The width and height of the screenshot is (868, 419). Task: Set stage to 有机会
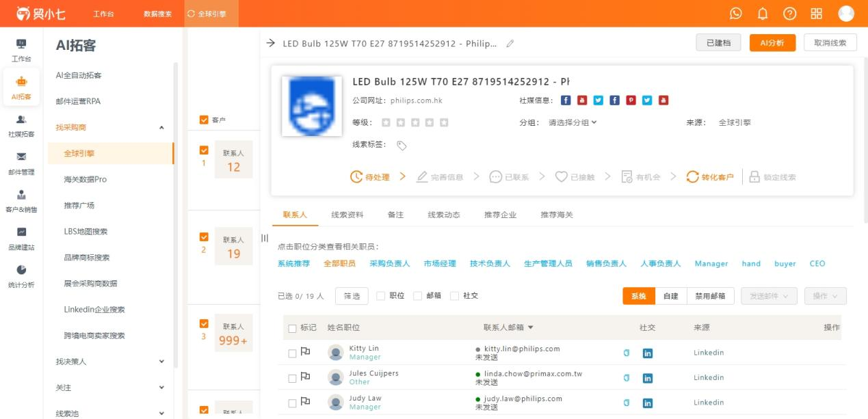coord(640,177)
